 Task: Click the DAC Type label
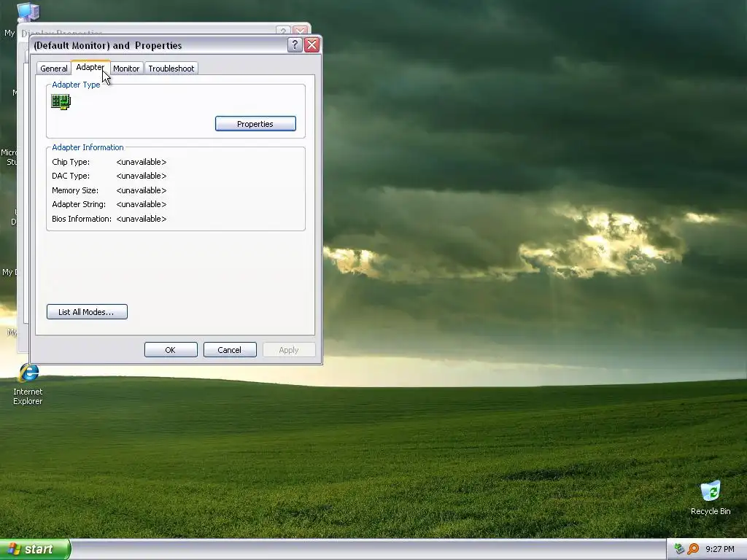tap(71, 176)
